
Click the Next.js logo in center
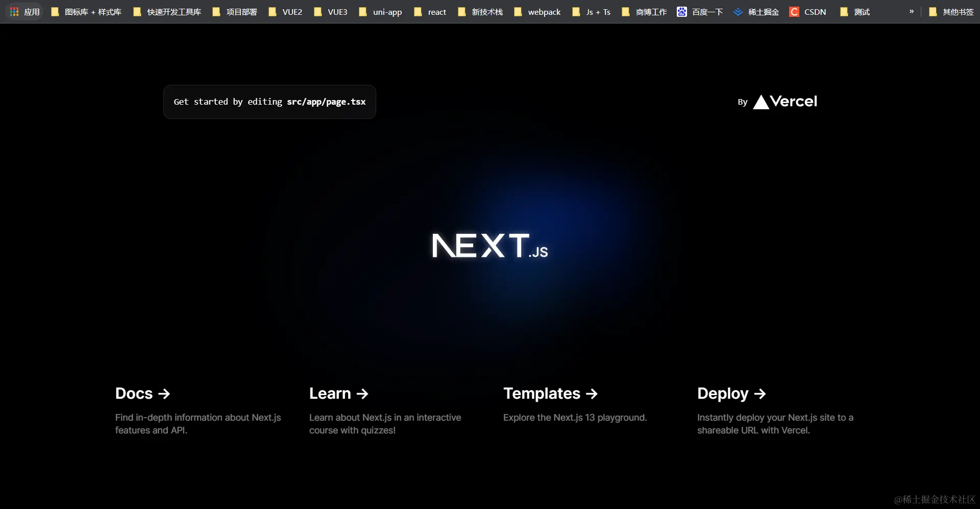[490, 246]
